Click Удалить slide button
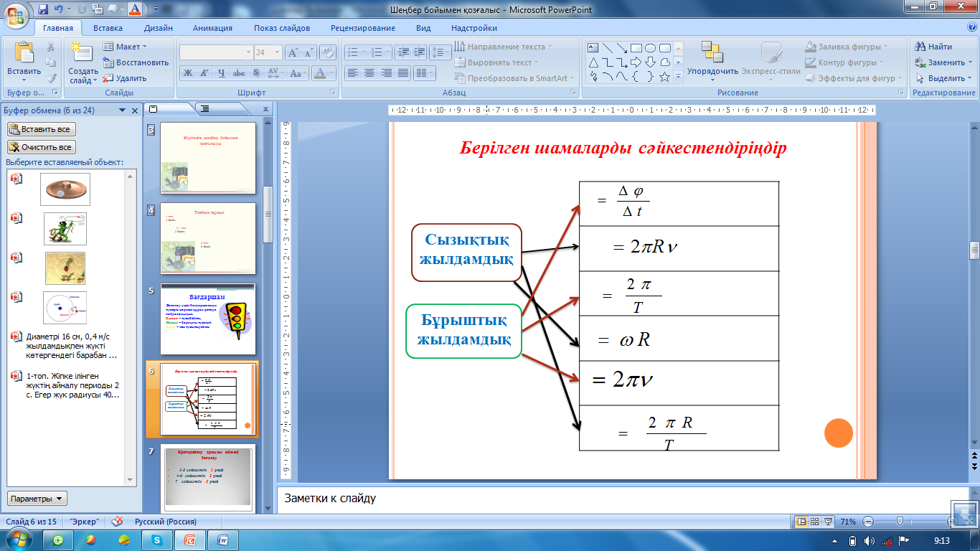This screenshot has height=551, width=980. pos(125,78)
